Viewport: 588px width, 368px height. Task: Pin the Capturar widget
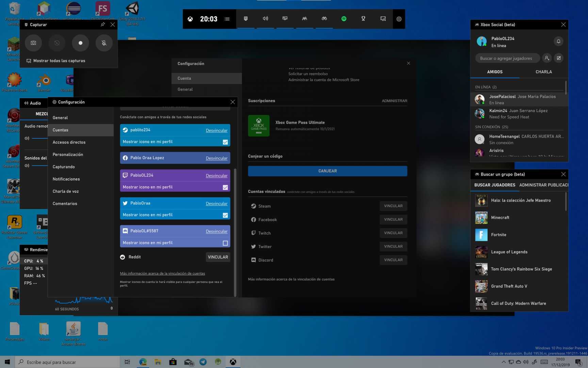pos(102,25)
